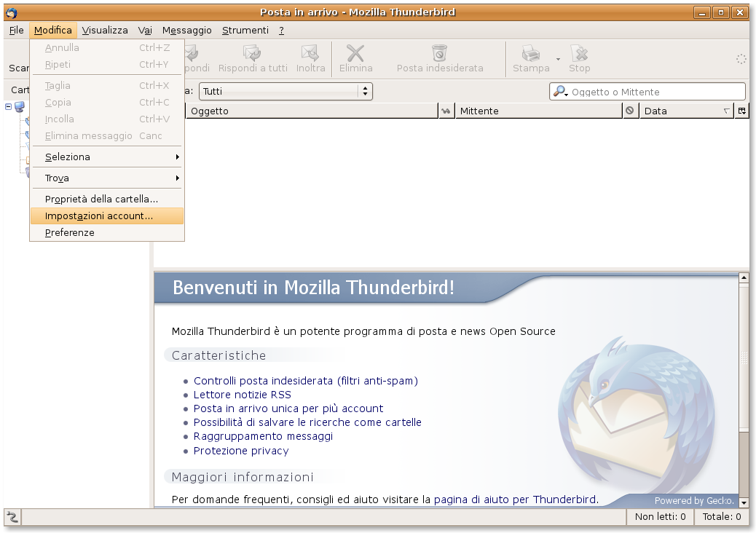The width and height of the screenshot is (756, 533).
Task: Follow the Lettore notizie RSS link
Action: pos(242,395)
